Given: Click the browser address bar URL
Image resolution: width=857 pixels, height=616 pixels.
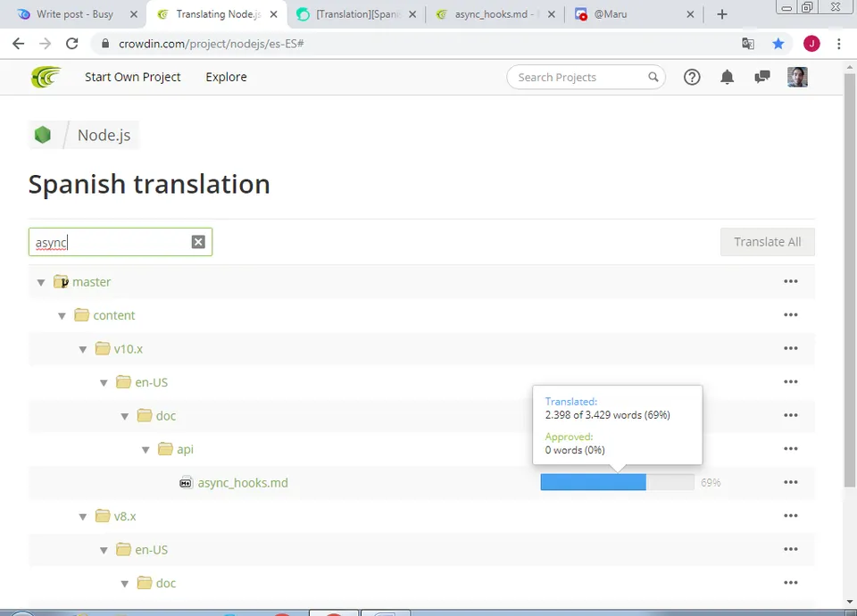Looking at the screenshot, I should tap(211, 44).
